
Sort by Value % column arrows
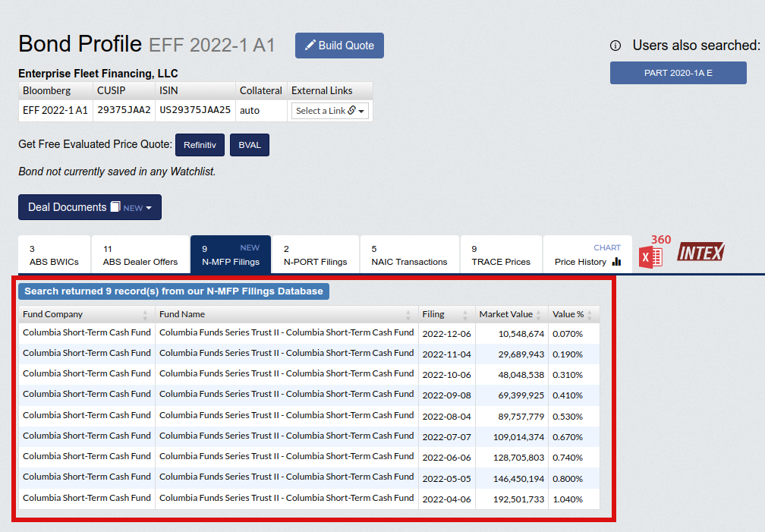tap(590, 314)
